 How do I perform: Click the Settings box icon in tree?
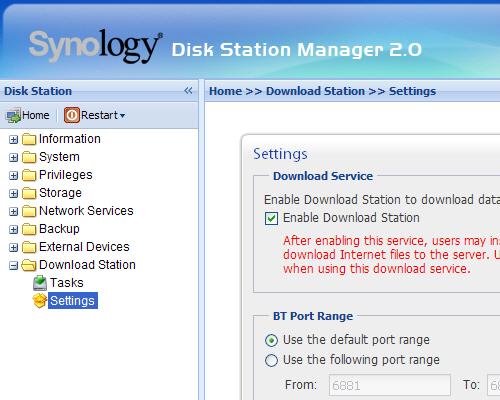(x=40, y=301)
